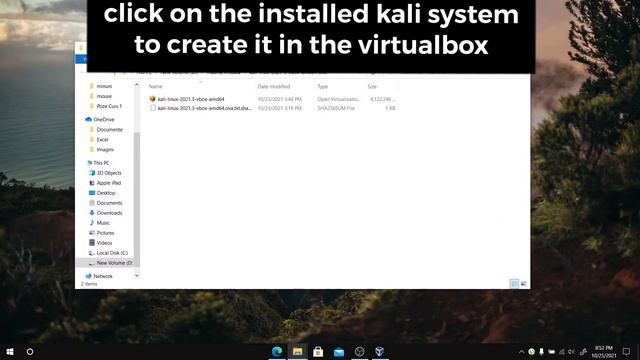Click the Desktop folder icon in the sidebar
Viewport: 640px width, 360px height.
(92, 193)
